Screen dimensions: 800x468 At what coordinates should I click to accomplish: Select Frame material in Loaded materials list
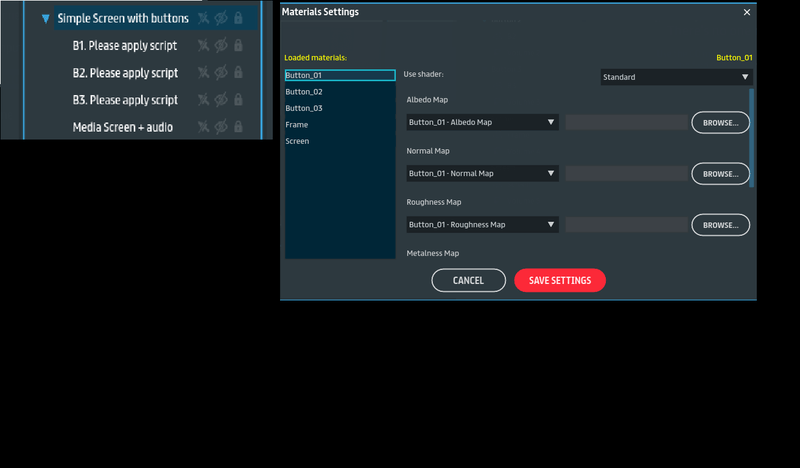pos(297,125)
